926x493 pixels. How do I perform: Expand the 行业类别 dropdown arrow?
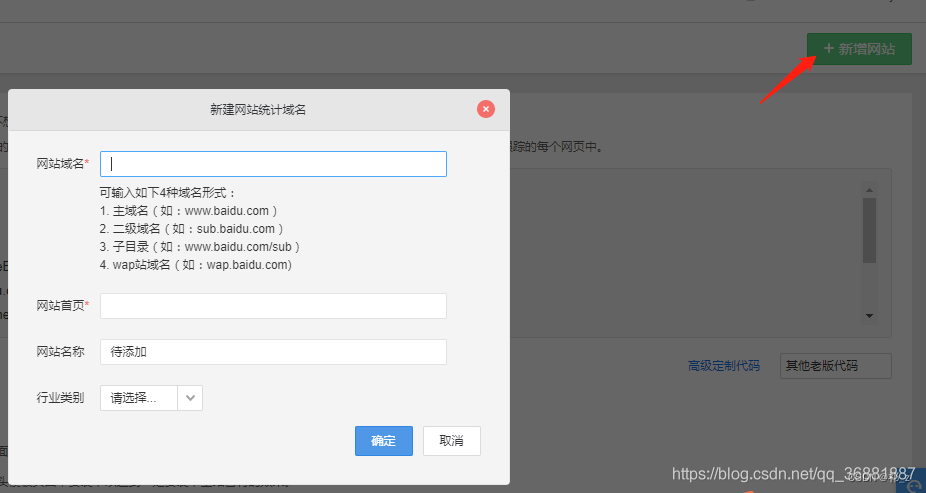click(x=191, y=398)
